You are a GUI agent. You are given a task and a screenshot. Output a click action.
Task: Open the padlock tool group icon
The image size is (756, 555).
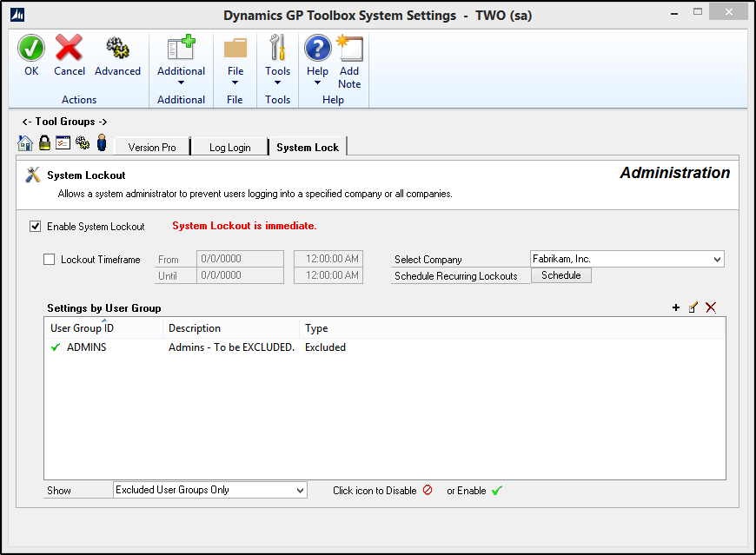click(x=44, y=142)
